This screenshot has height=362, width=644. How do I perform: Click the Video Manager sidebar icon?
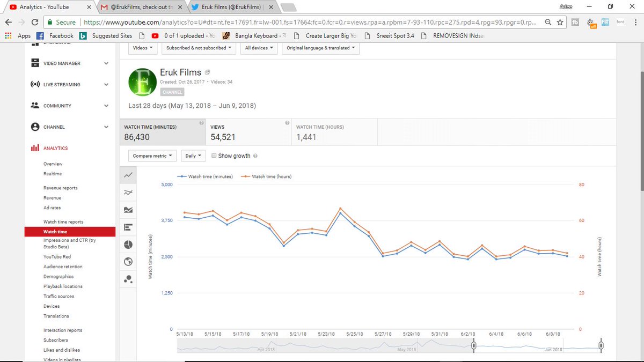point(35,63)
